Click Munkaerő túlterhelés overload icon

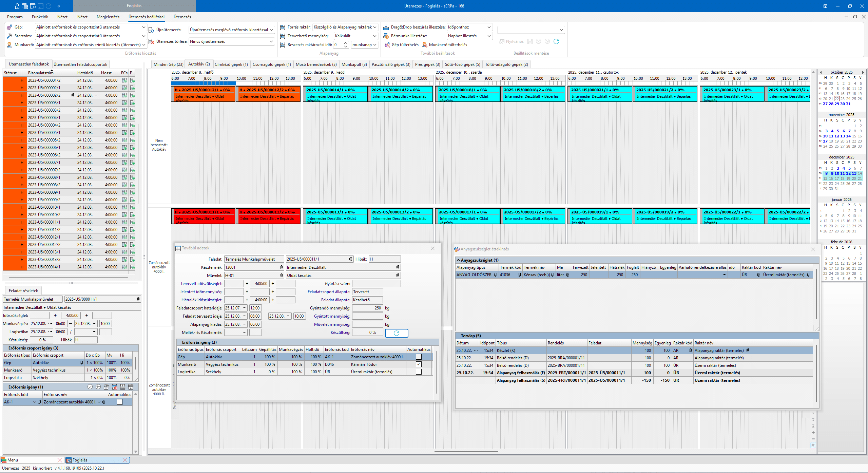[424, 45]
